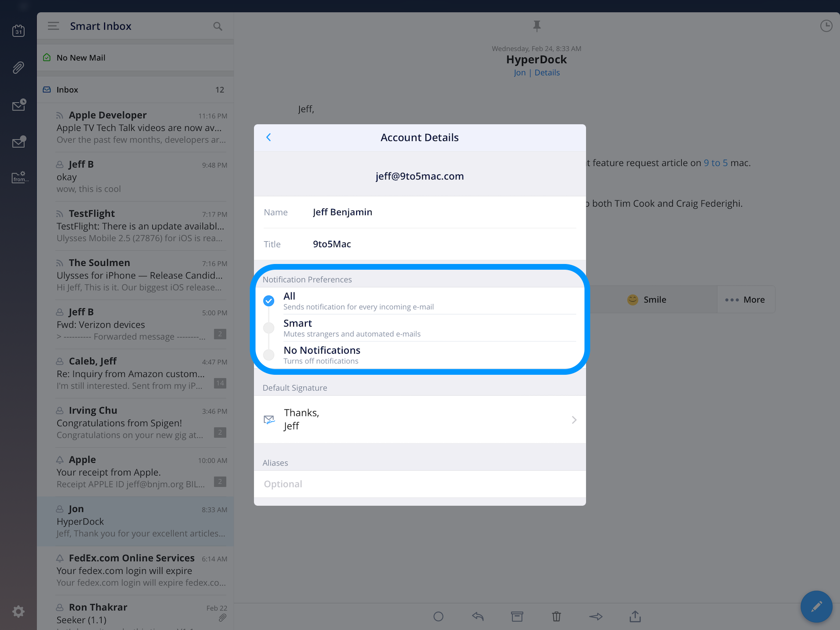Screen dimensions: 840x630
Task: Open the hamburger menu beside Smart Inbox
Action: (53, 26)
